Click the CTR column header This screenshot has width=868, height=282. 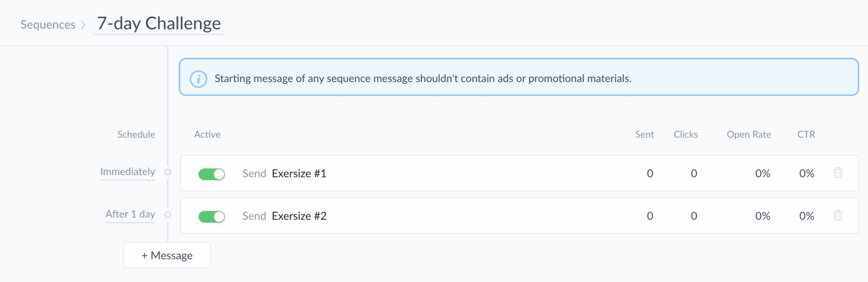[806, 134]
